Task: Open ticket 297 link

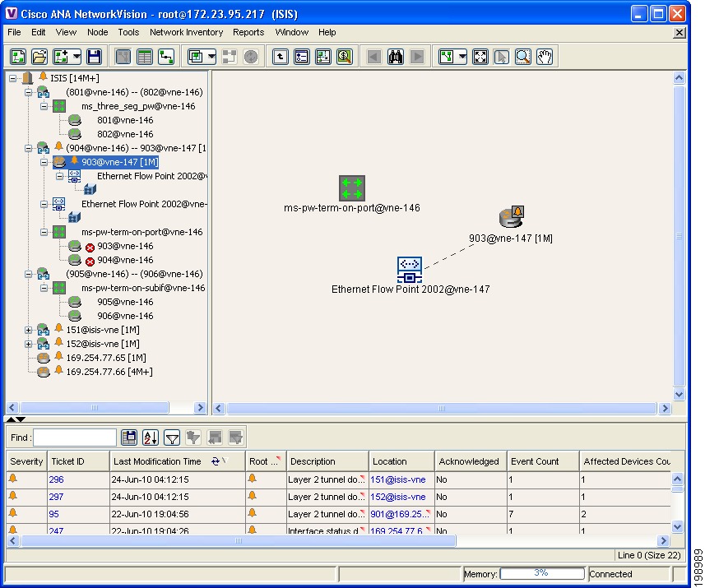Action: point(56,497)
